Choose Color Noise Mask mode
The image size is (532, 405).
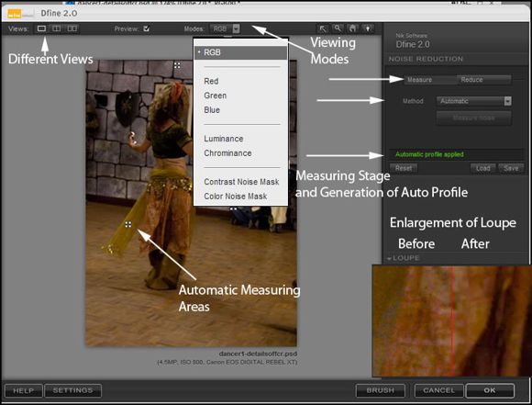tap(236, 197)
